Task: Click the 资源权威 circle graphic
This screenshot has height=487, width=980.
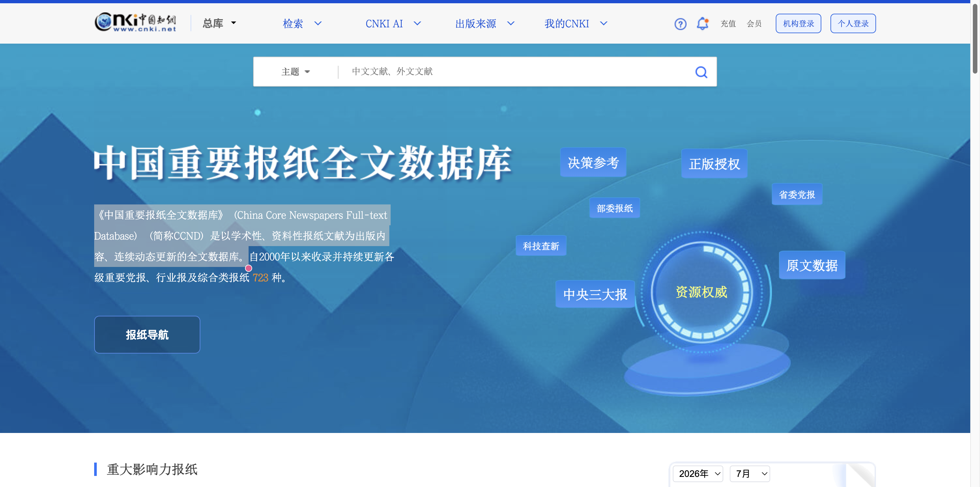Action: (x=701, y=292)
